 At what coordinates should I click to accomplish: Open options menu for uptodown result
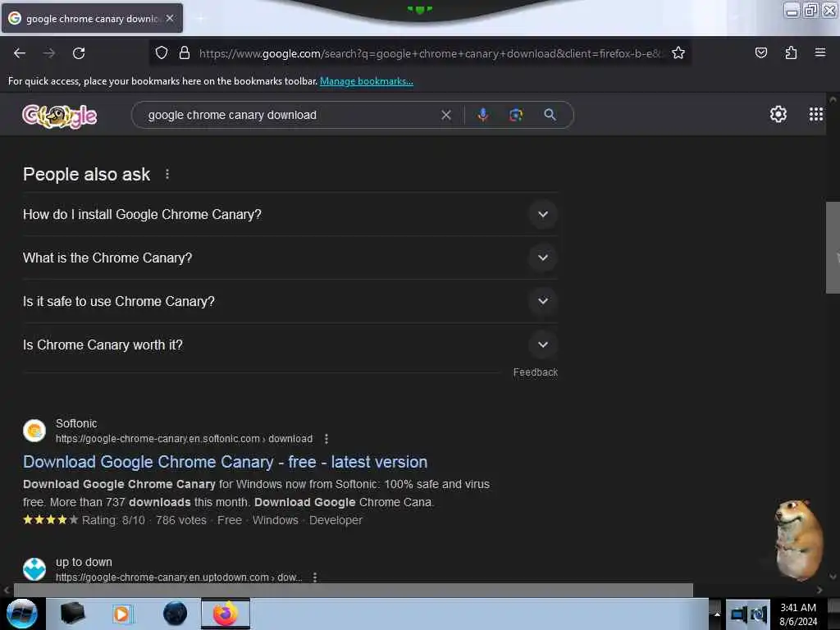pyautogui.click(x=314, y=577)
